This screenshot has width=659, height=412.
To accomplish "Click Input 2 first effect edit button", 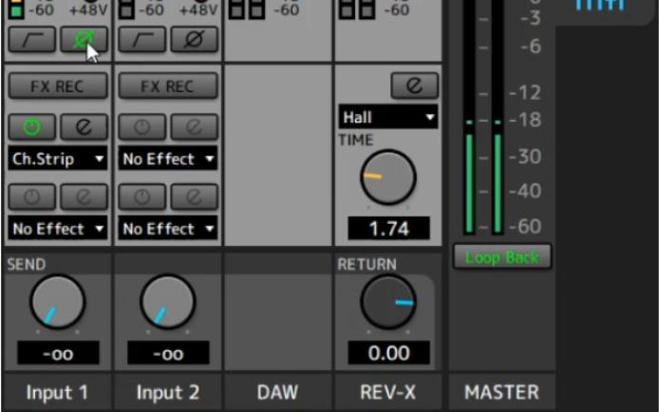I will [194, 127].
